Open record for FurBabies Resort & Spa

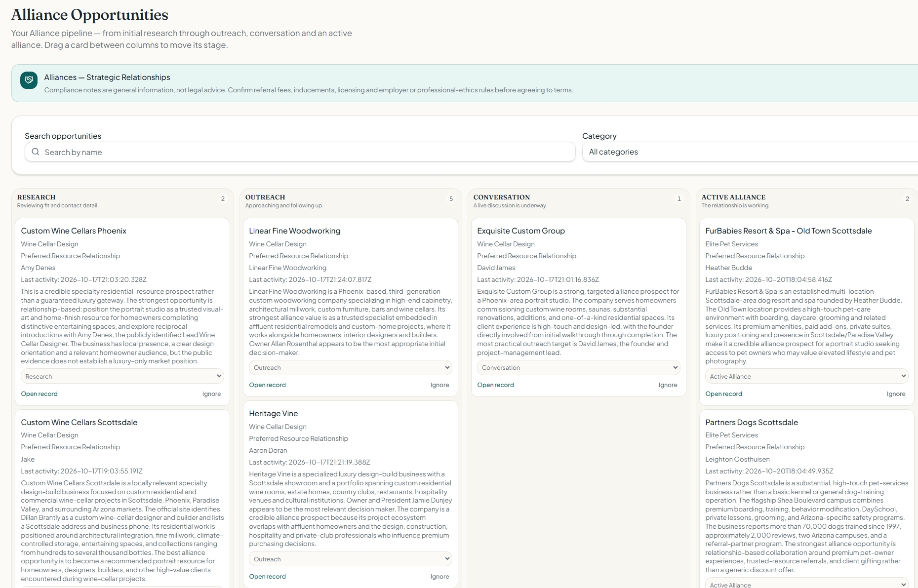coord(723,394)
